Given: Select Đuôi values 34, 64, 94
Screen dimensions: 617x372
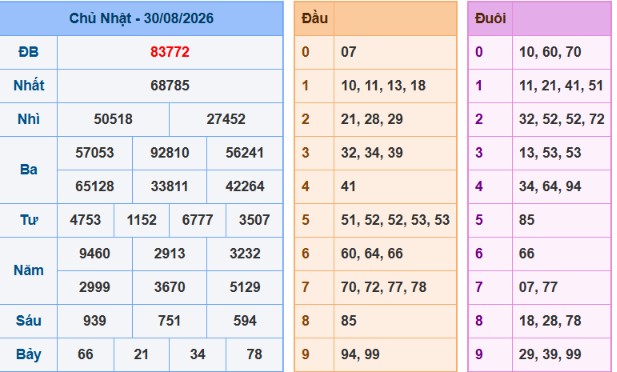Looking at the screenshot, I should click(550, 186).
